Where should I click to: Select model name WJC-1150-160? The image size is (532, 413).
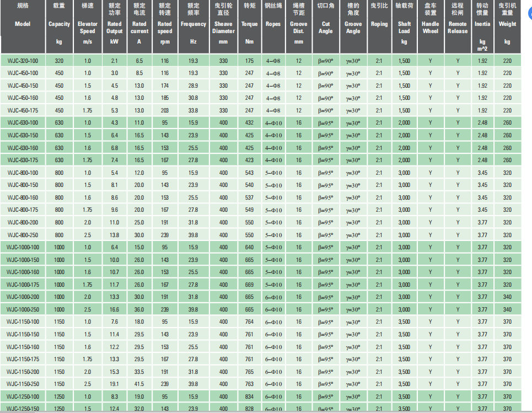[x=23, y=347]
